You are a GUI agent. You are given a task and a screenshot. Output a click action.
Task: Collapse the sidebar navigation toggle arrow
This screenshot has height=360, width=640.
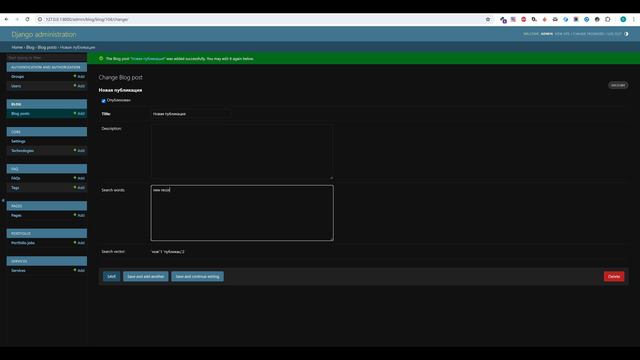point(3,200)
